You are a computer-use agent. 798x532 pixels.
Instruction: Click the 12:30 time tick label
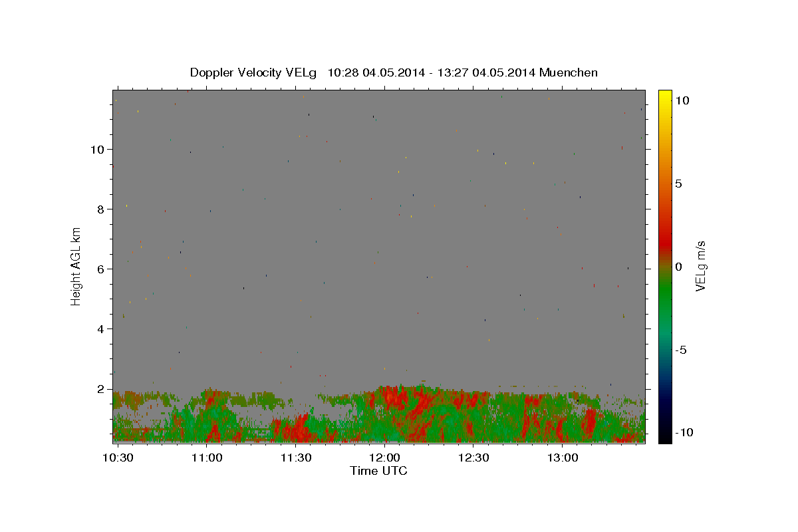[473, 458]
